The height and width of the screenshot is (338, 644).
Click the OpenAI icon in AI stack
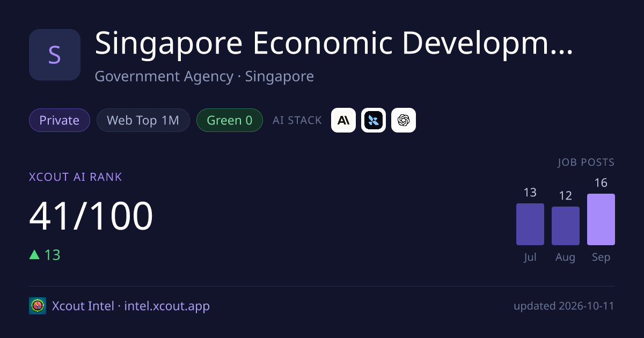[404, 120]
